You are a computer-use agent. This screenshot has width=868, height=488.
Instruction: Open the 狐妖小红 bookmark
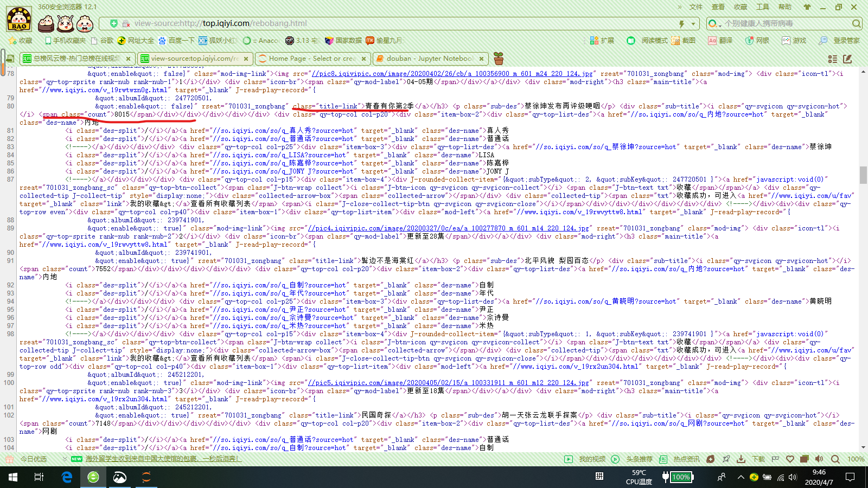pos(218,41)
